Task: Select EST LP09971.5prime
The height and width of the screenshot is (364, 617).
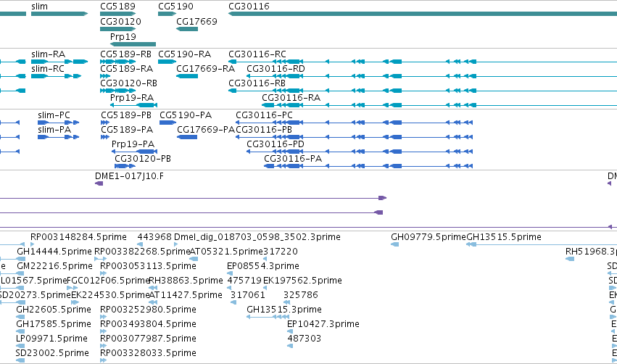Action: pyautogui.click(x=51, y=339)
